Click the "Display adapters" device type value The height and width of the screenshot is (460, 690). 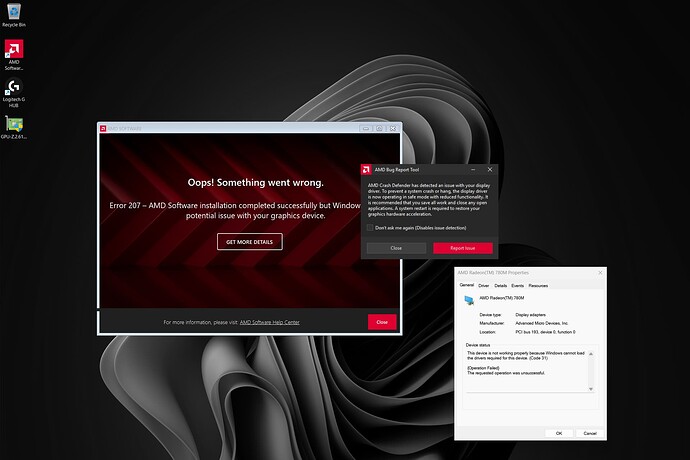point(530,315)
